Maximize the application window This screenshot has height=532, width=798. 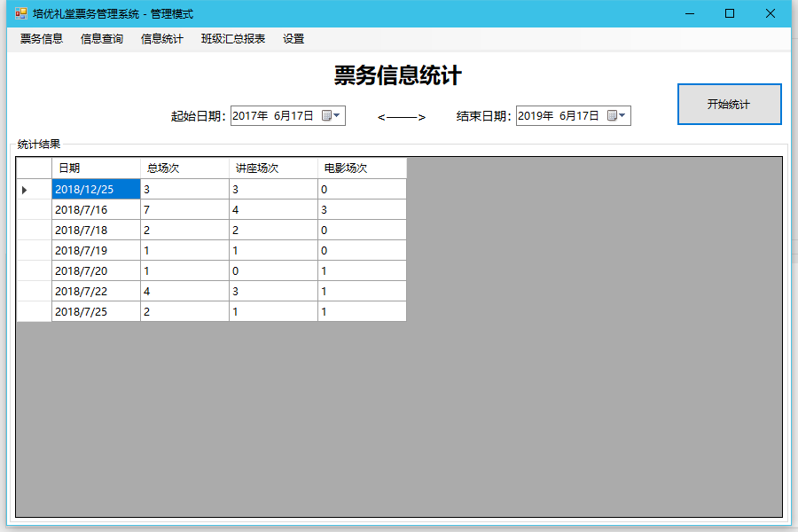click(730, 13)
